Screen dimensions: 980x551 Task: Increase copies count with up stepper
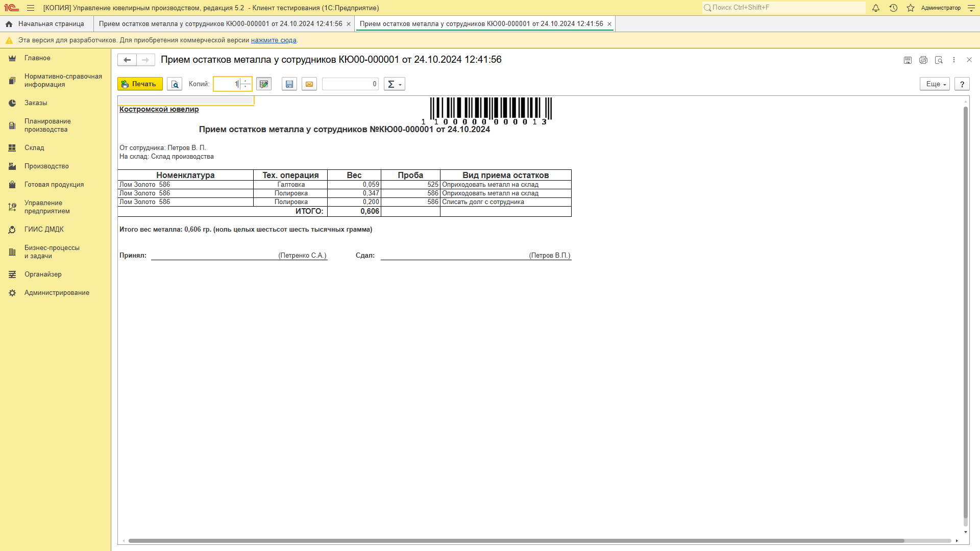coord(246,81)
